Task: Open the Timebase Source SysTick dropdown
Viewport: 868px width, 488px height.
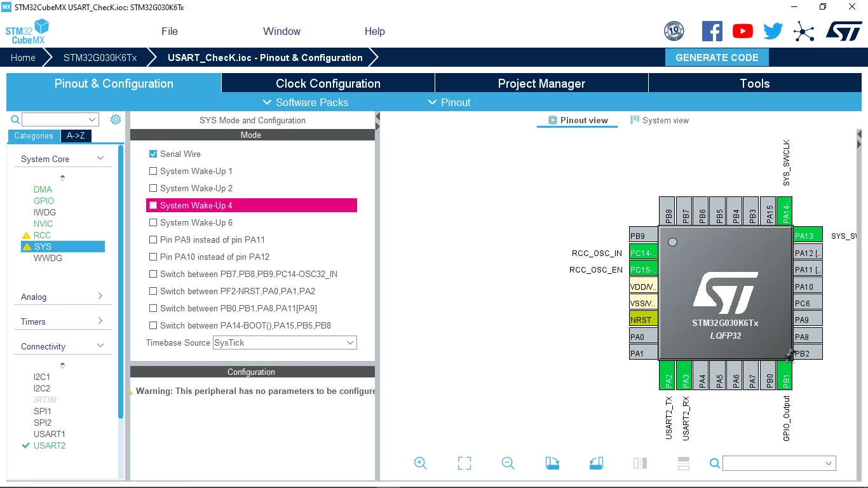Action: click(x=285, y=342)
